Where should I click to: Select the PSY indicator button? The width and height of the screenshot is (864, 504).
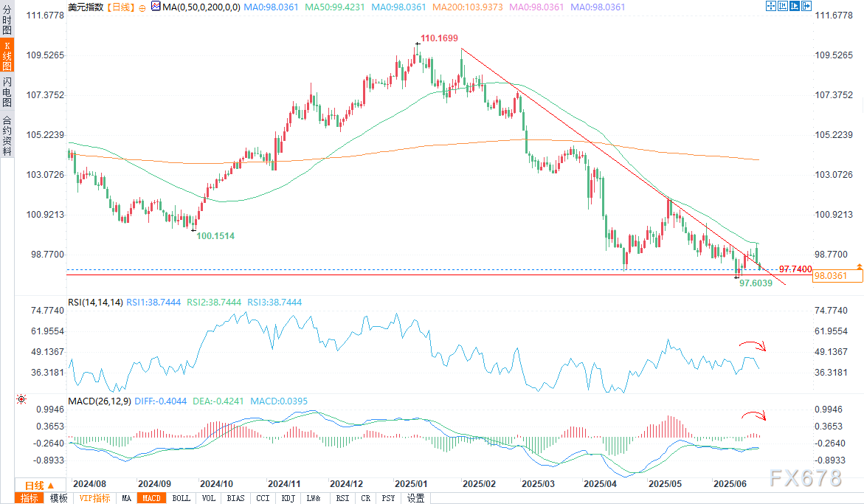(389, 498)
